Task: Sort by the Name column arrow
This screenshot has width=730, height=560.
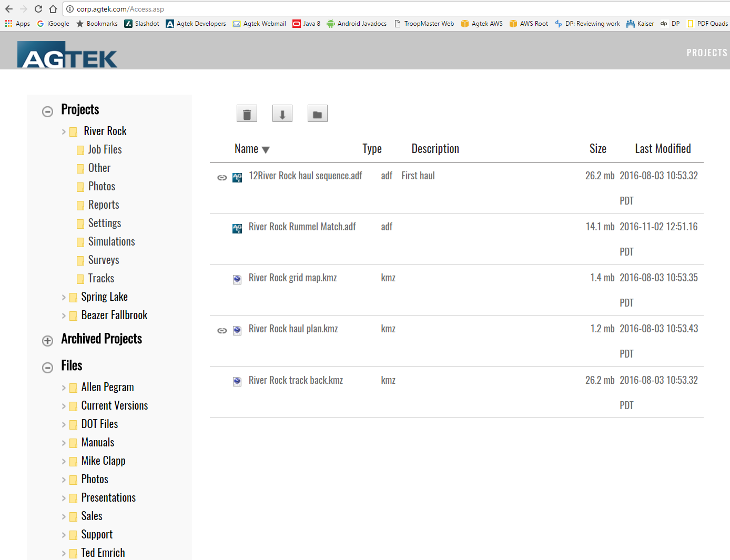Action: point(266,150)
